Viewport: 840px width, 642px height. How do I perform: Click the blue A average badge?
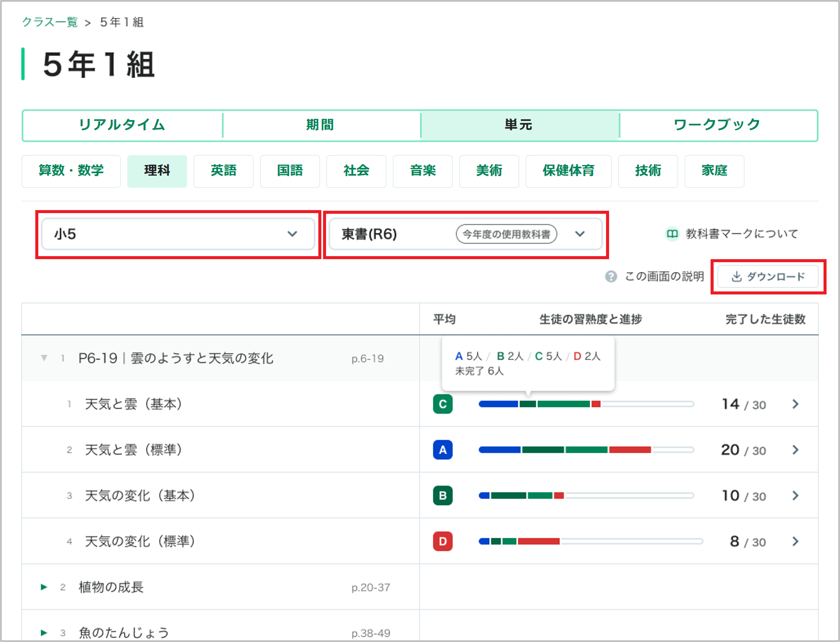[443, 450]
